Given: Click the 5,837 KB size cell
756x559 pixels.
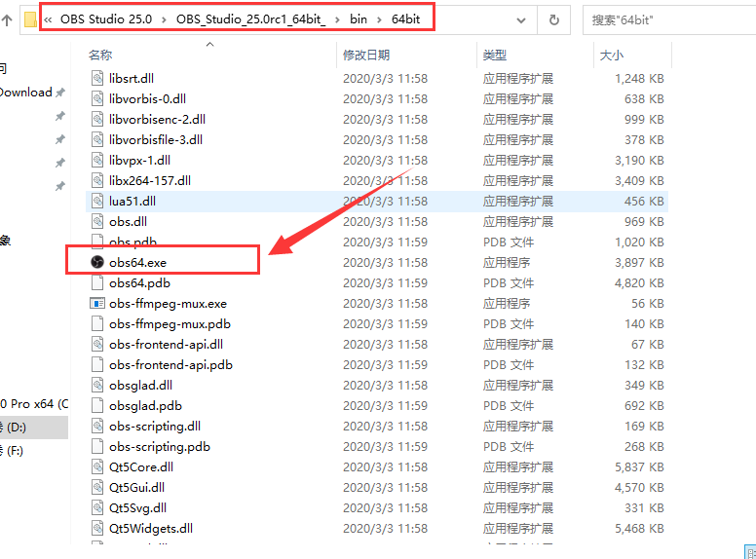Looking at the screenshot, I should pos(639,466).
